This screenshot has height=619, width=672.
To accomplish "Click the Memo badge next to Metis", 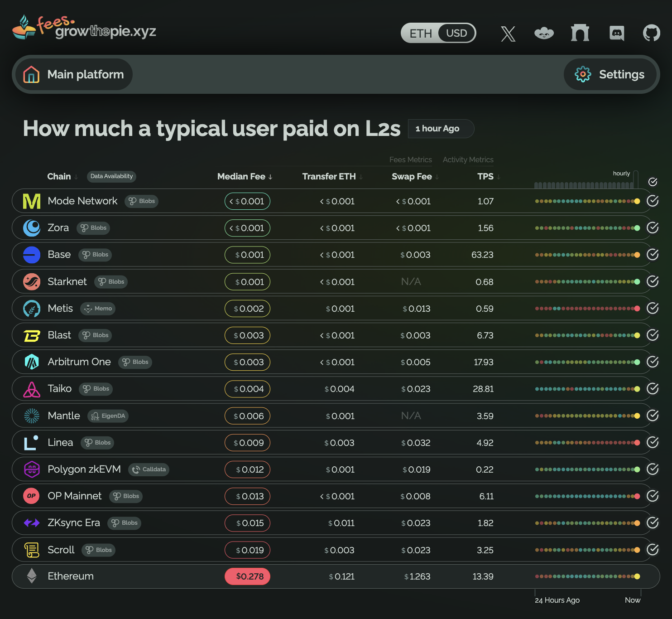I will pos(98,309).
